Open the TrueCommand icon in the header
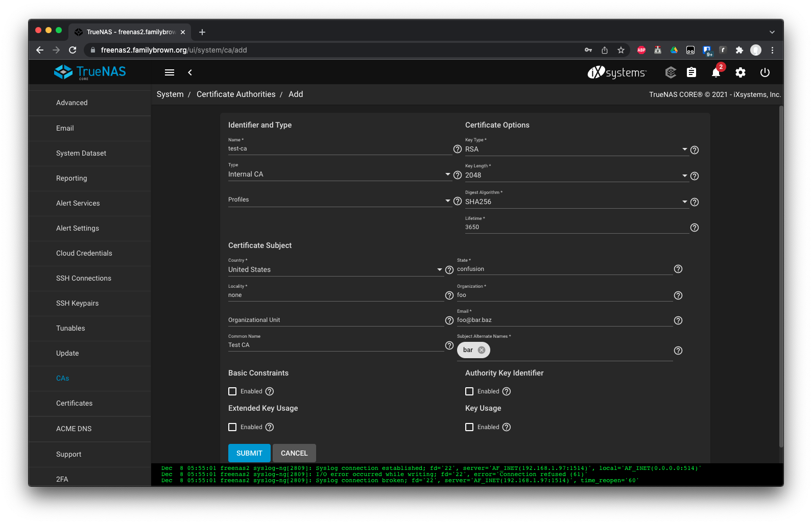812x524 pixels. click(671, 72)
